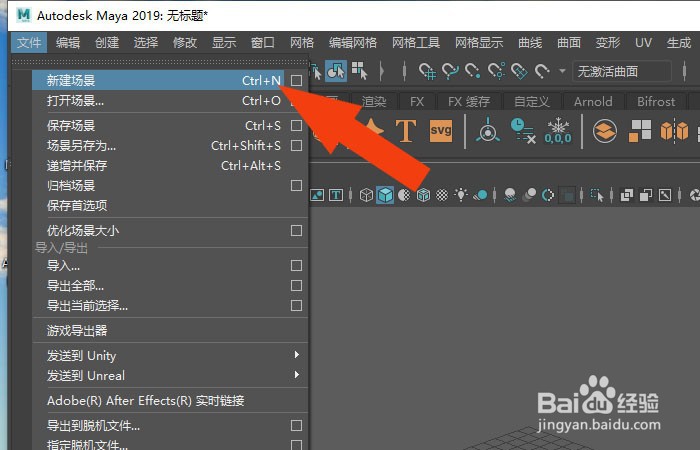700x450 pixels.
Task: Open the 网格工具 menu
Action: 416,43
